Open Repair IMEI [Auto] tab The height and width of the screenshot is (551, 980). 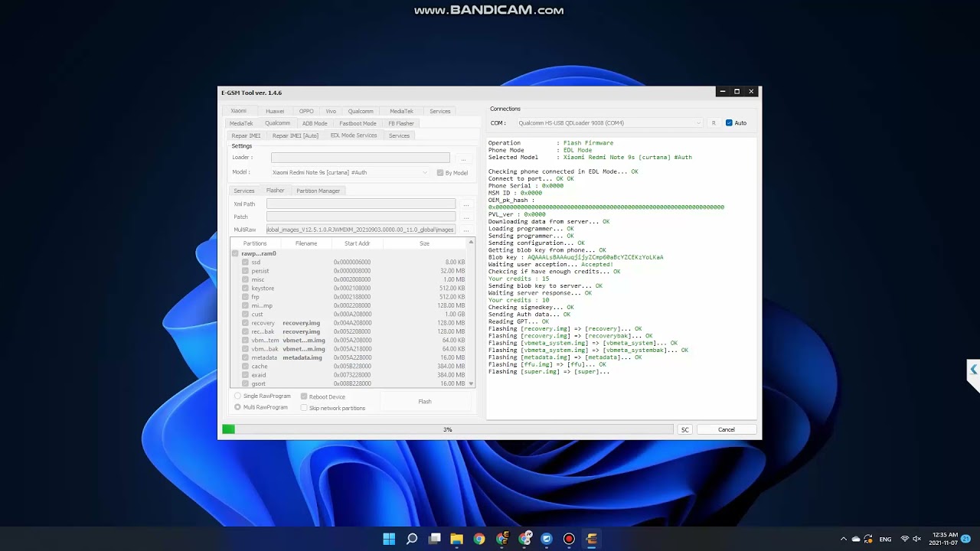point(296,135)
